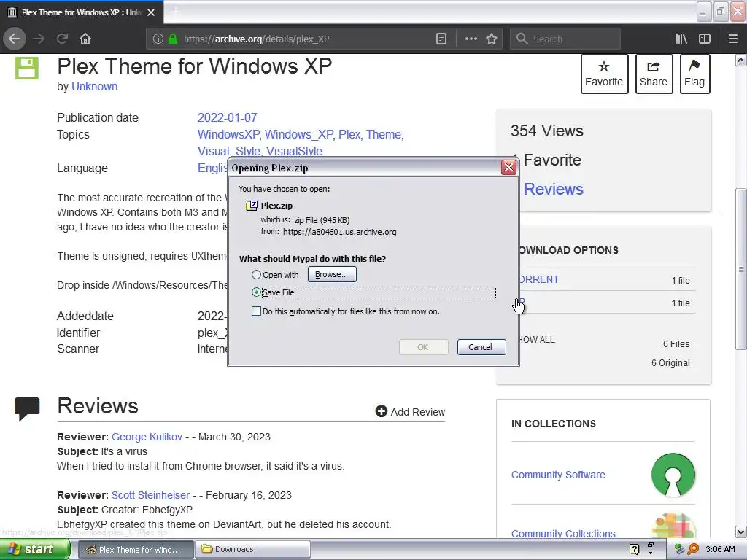Open the 2022-01-07 publication date link

click(x=228, y=117)
